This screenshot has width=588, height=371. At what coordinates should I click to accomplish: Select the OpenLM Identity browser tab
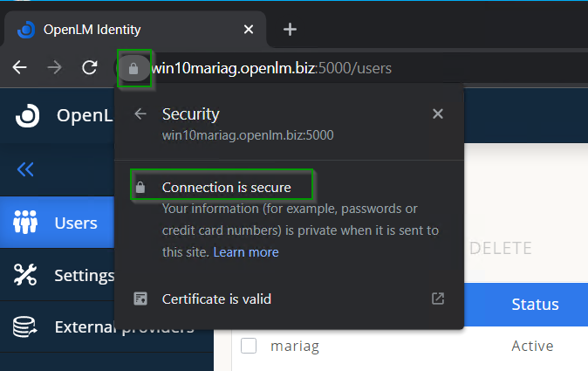click(x=131, y=30)
